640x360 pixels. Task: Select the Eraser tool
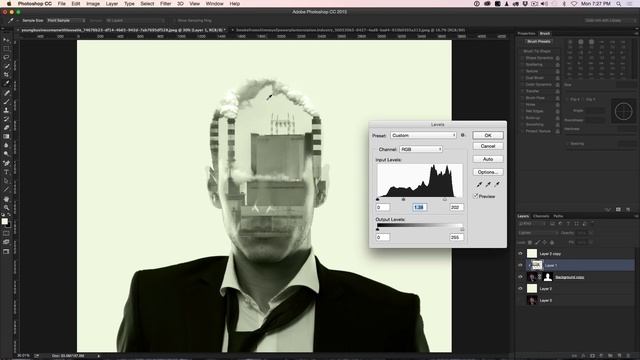(6, 128)
